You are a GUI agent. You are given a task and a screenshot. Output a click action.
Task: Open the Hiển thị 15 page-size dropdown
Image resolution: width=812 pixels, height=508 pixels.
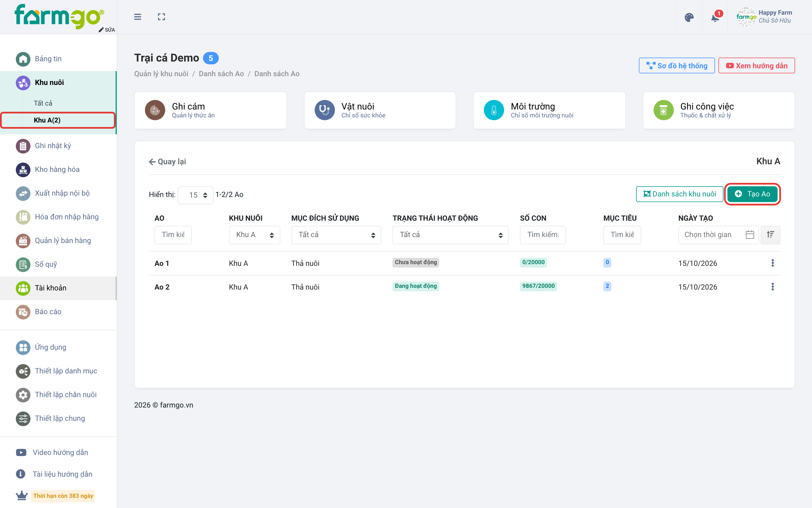196,195
